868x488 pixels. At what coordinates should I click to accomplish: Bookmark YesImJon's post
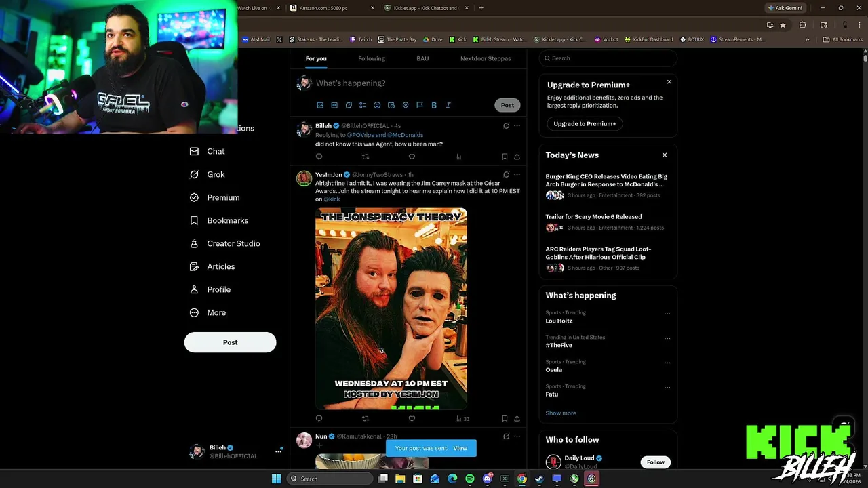(505, 418)
